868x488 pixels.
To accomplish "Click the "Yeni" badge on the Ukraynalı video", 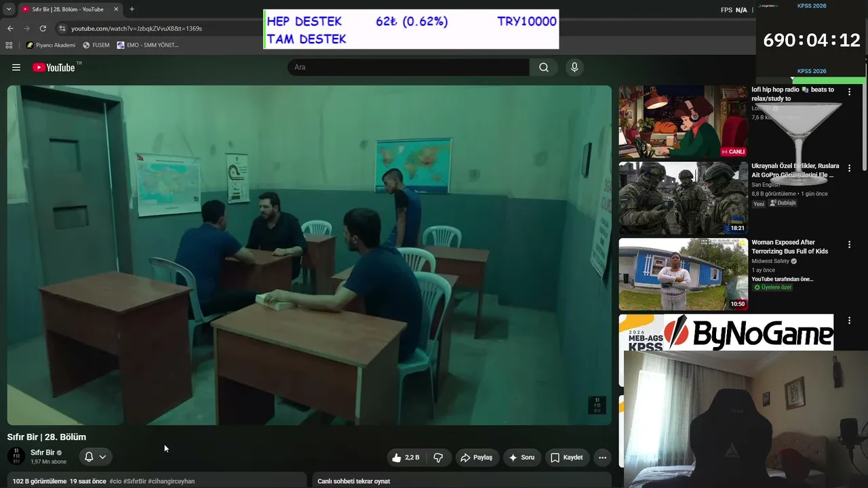I will [759, 203].
